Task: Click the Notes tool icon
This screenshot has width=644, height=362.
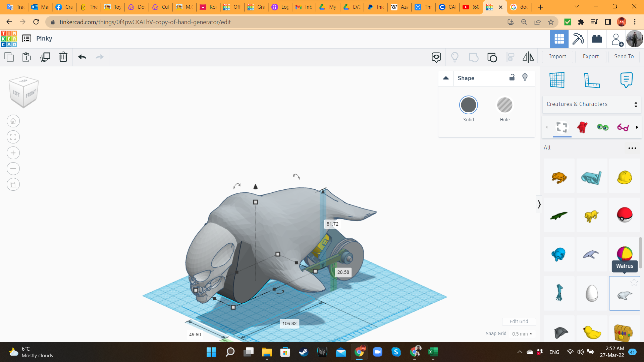Action: (626, 80)
